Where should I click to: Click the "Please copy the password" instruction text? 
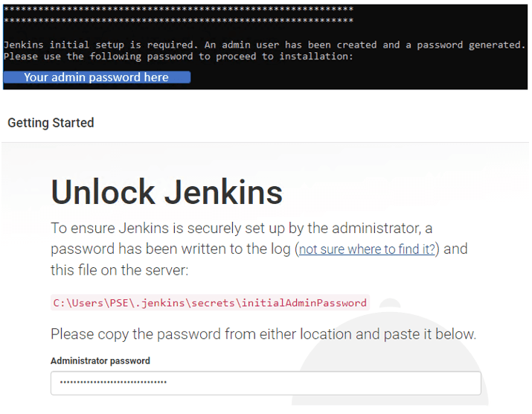tap(263, 334)
